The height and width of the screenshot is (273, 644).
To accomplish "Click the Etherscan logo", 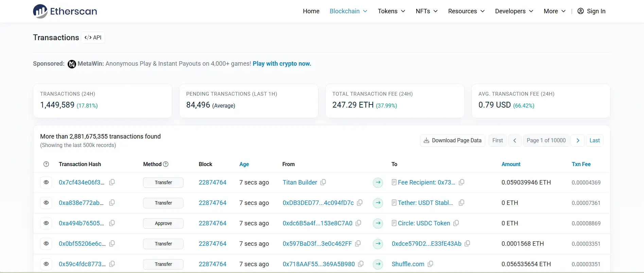I will pyautogui.click(x=65, y=11).
